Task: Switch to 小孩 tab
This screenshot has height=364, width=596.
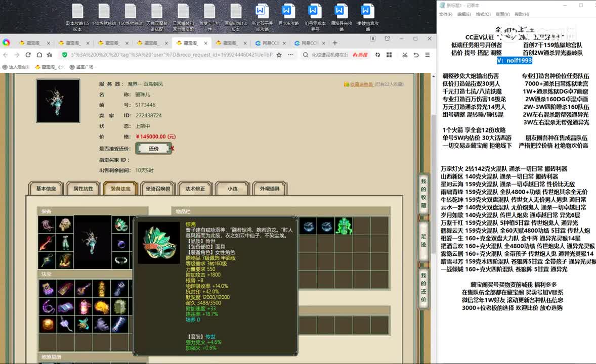Action: (232, 189)
